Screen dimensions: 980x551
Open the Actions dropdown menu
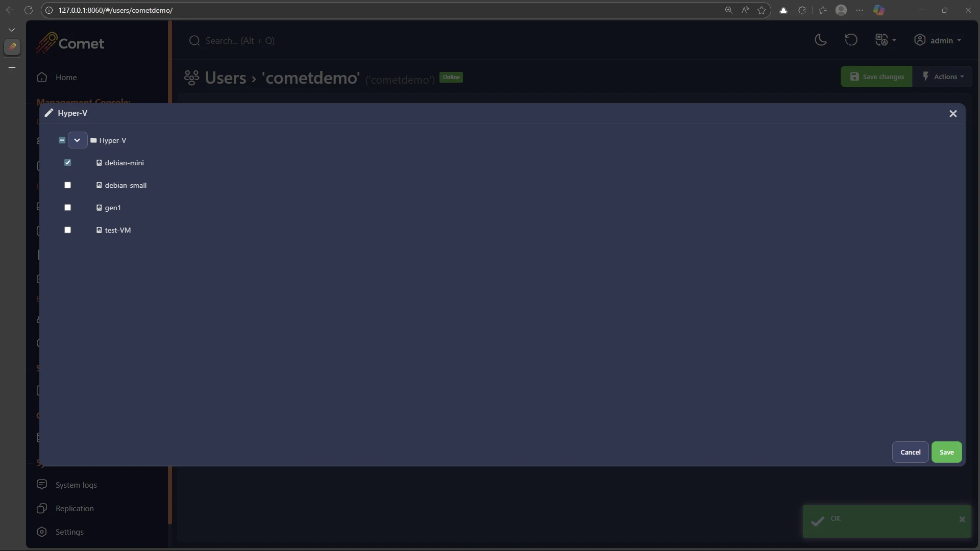943,77
